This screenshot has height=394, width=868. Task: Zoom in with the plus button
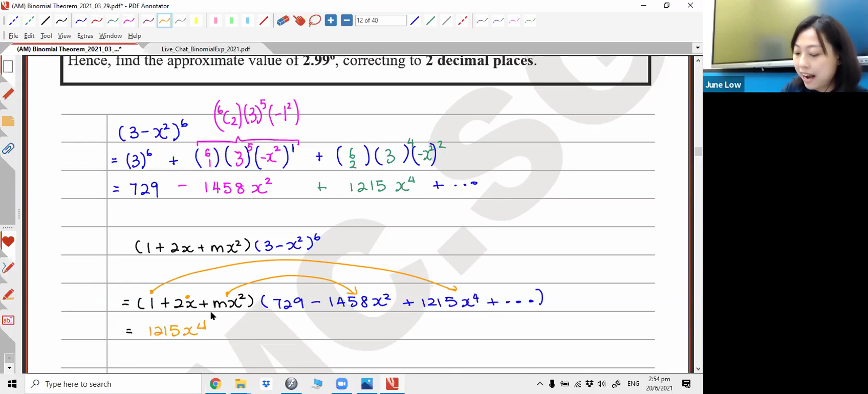point(331,21)
